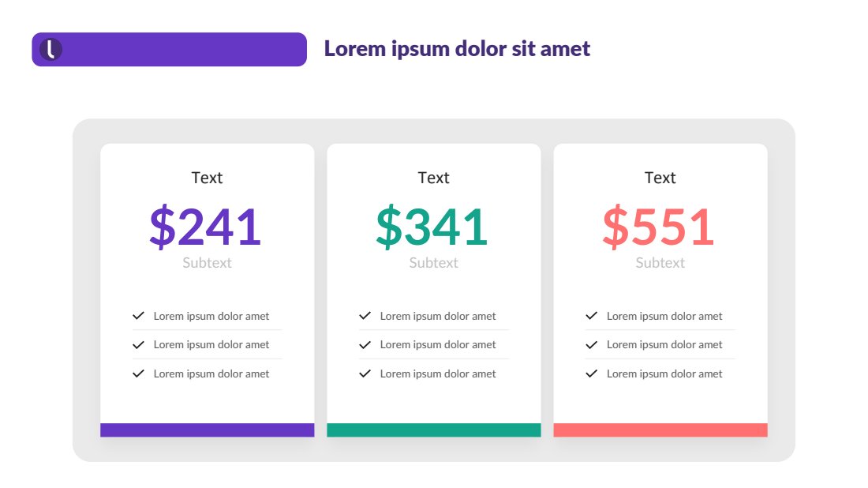Click the Subtext label under $341
The height and width of the screenshot is (488, 868).
[433, 262]
